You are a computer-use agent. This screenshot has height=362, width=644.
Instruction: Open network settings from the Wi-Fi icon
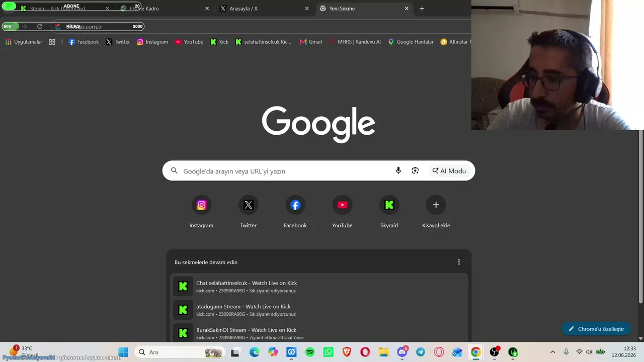click(580, 352)
